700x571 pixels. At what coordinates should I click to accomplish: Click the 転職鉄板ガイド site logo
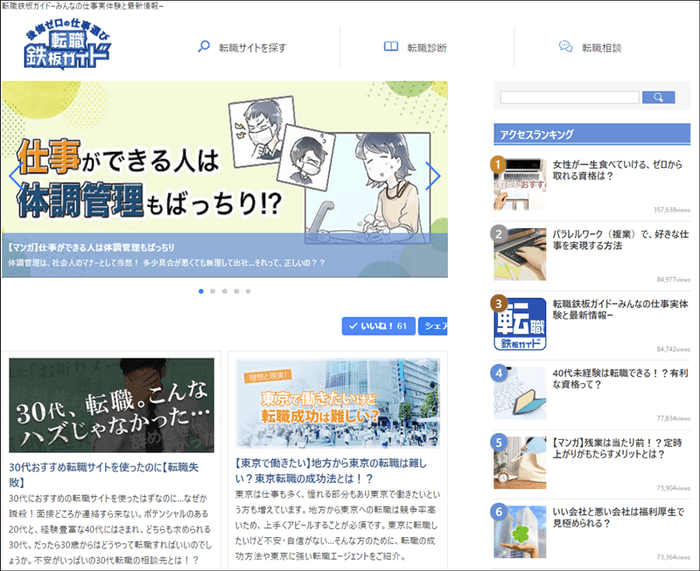click(67, 45)
